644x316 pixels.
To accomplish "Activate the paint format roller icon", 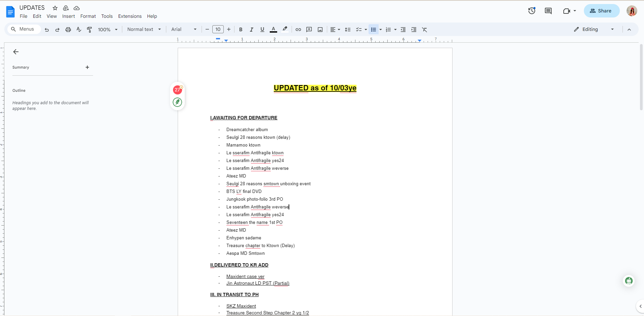I will pyautogui.click(x=89, y=30).
